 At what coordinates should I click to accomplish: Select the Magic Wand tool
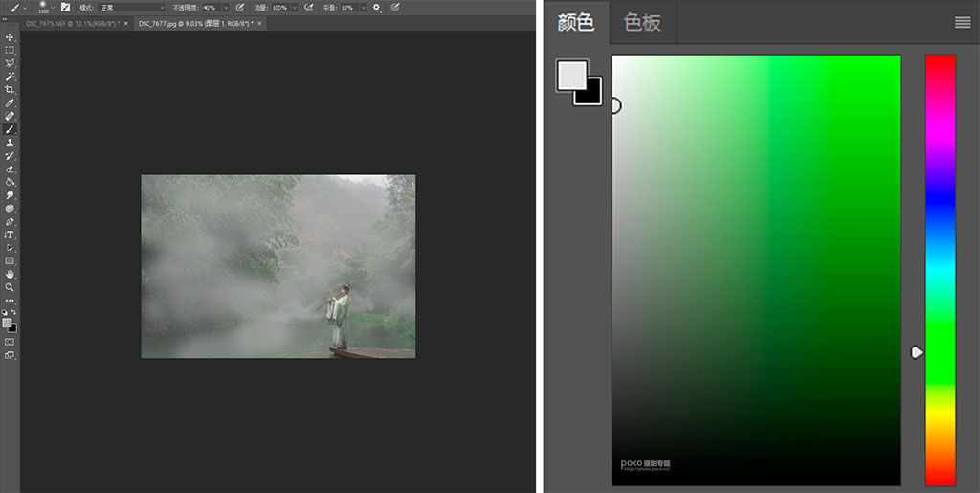pyautogui.click(x=10, y=77)
